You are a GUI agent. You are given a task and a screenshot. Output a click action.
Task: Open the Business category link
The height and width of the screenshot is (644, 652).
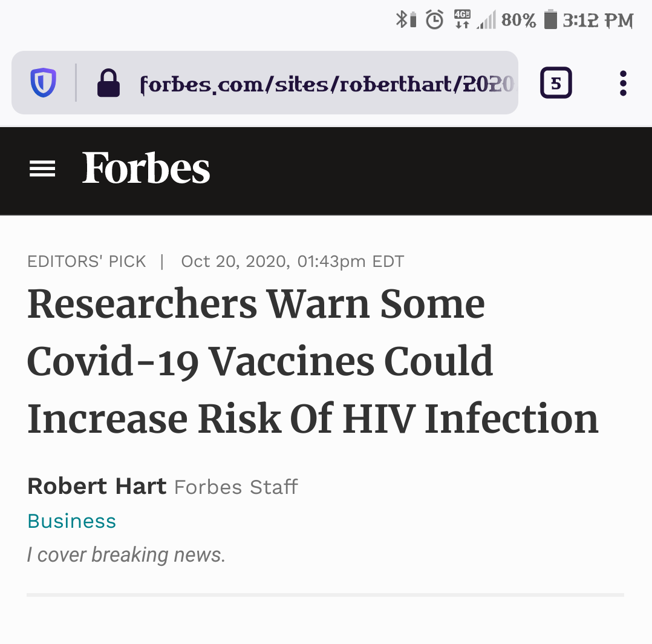[x=71, y=521]
